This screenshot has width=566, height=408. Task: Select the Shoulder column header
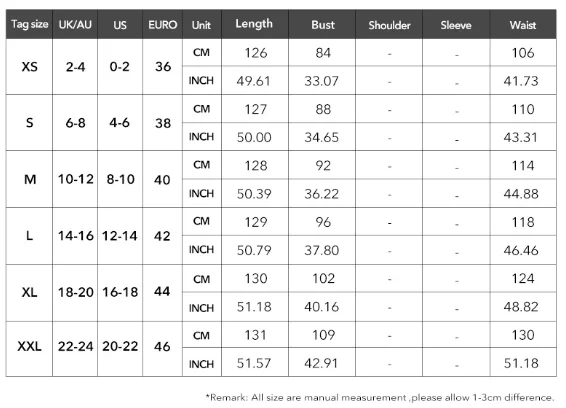[389, 25]
